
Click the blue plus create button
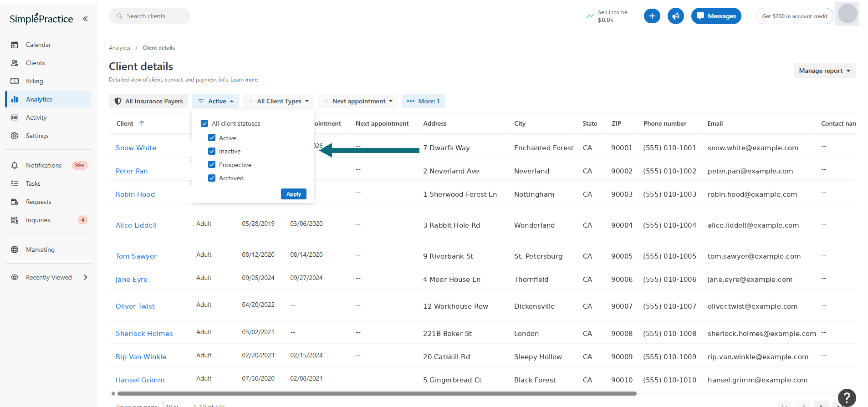pos(652,16)
